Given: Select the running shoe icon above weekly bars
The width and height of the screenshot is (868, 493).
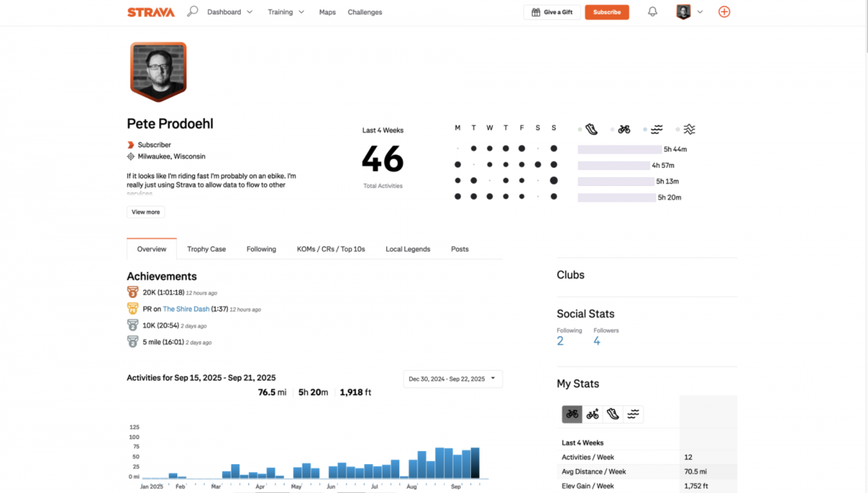Looking at the screenshot, I should click(x=592, y=129).
